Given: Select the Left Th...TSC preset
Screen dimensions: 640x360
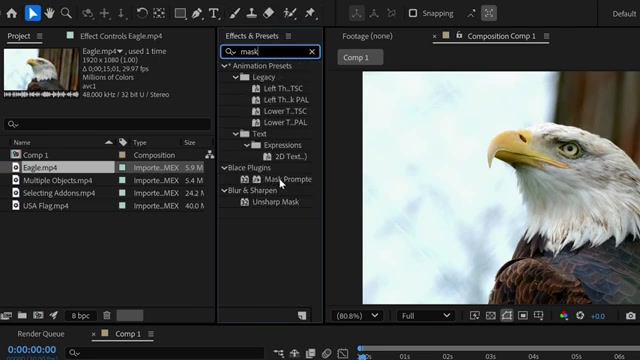Looking at the screenshot, I should 283,89.
